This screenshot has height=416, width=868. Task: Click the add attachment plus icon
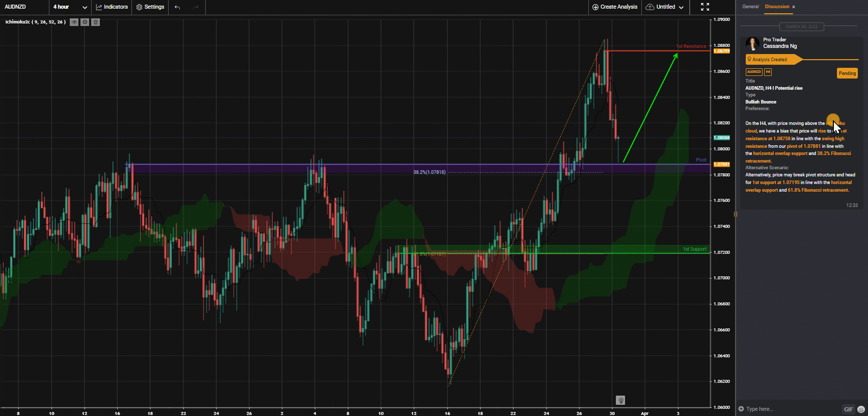[x=741, y=409]
